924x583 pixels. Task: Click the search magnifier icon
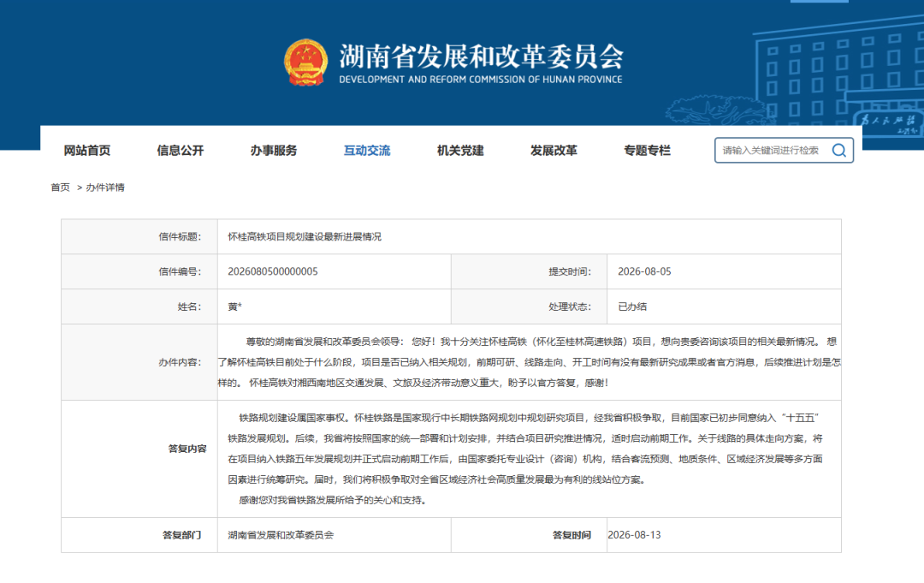tap(838, 151)
